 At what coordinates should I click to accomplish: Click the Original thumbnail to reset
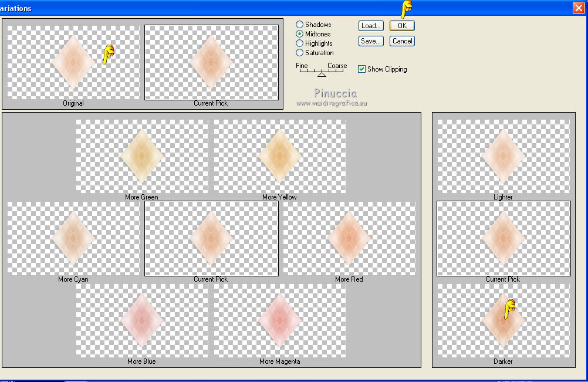pyautogui.click(x=73, y=62)
